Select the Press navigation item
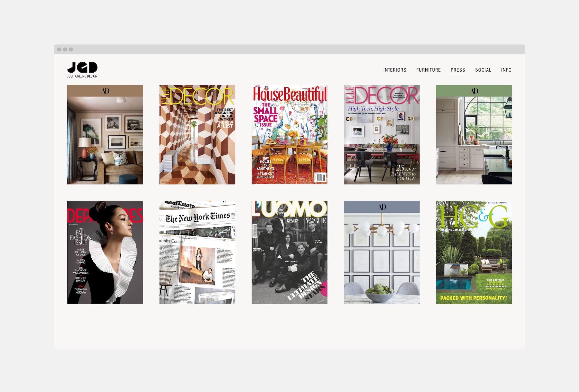Viewport: 579px width, 392px height. click(458, 70)
